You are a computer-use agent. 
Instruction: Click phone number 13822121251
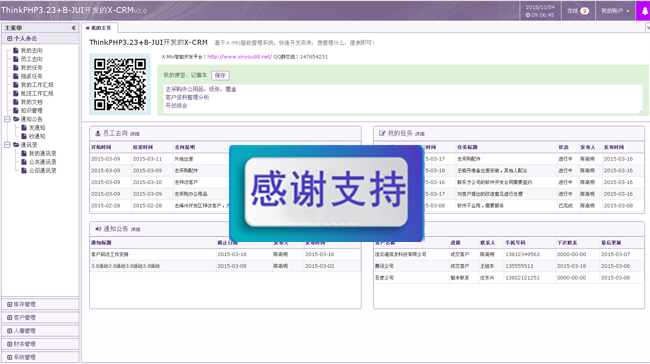pyautogui.click(x=522, y=278)
